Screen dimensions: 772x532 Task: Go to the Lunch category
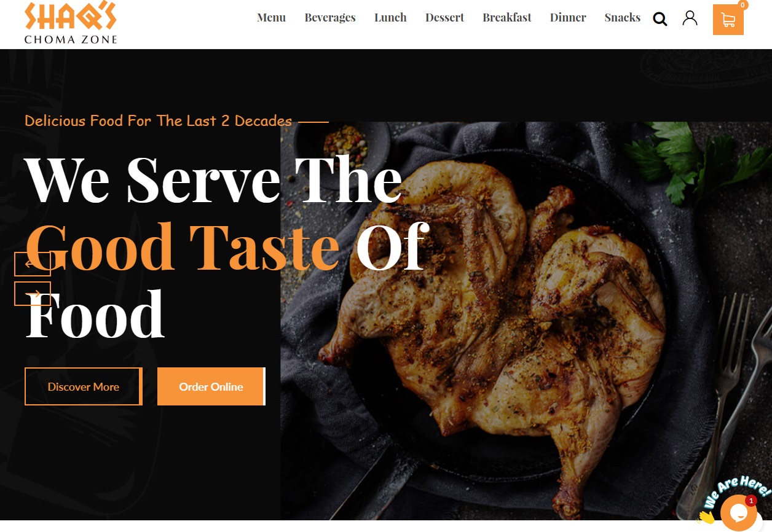click(390, 18)
